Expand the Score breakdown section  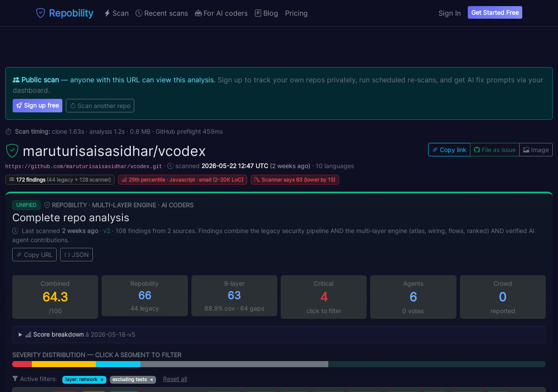pos(279,335)
